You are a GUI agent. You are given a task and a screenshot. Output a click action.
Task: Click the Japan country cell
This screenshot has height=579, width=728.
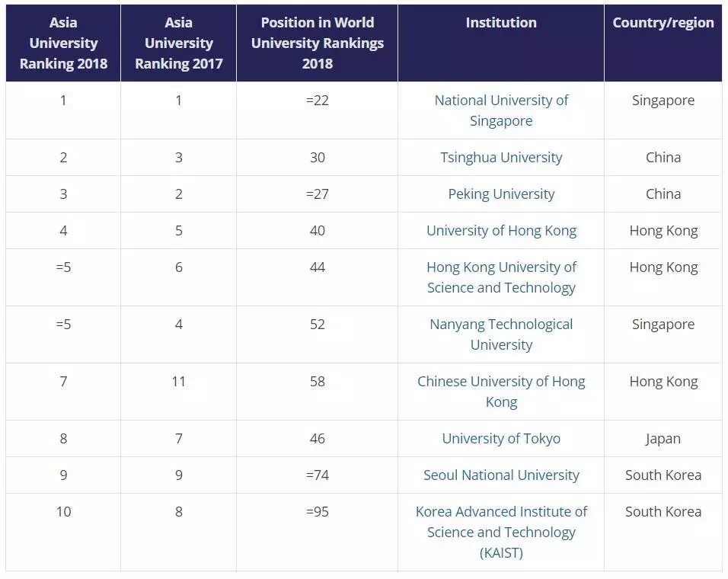(x=663, y=439)
